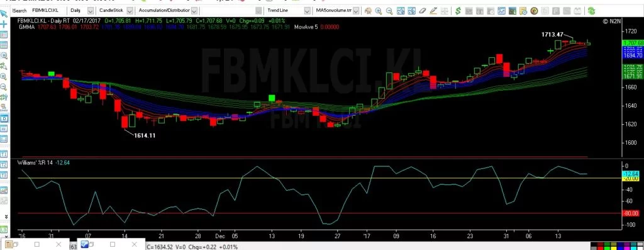Select the pencil draw tool in toolbar
This screenshot has height=250, width=644.
(x=434, y=11)
